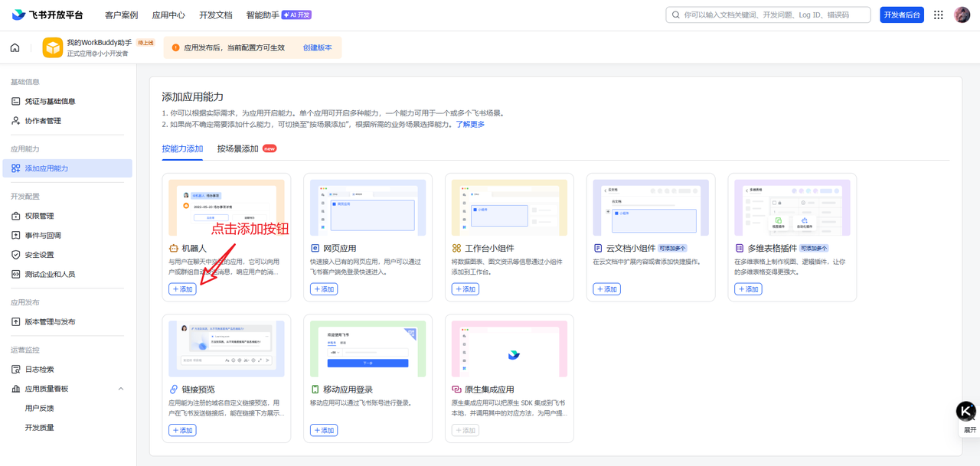
Task: Open 开发文档 in the top navigation
Action: (x=216, y=15)
